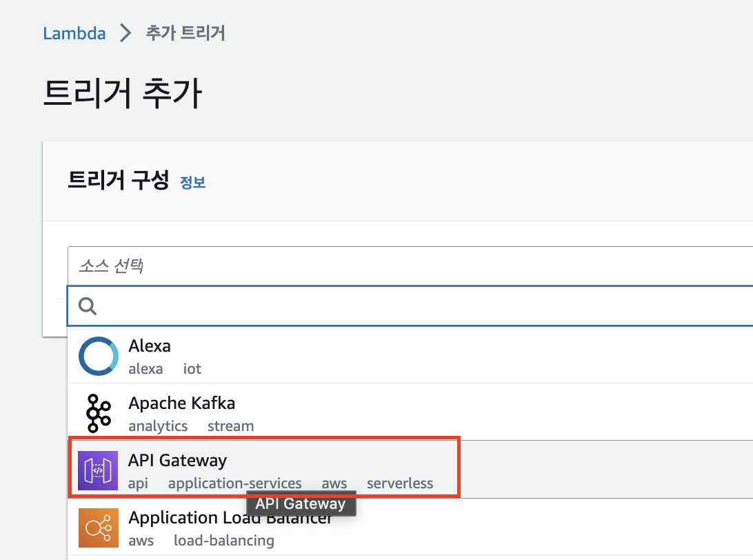This screenshot has width=753, height=560.
Task: Click the 'application-services' tag
Action: point(235,483)
